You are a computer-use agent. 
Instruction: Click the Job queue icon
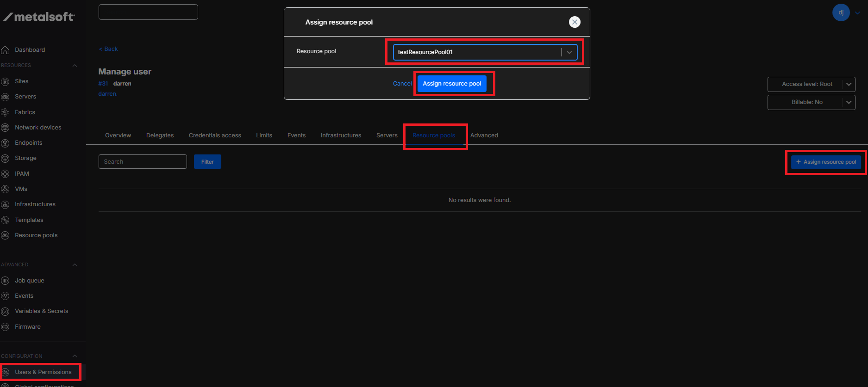point(6,281)
